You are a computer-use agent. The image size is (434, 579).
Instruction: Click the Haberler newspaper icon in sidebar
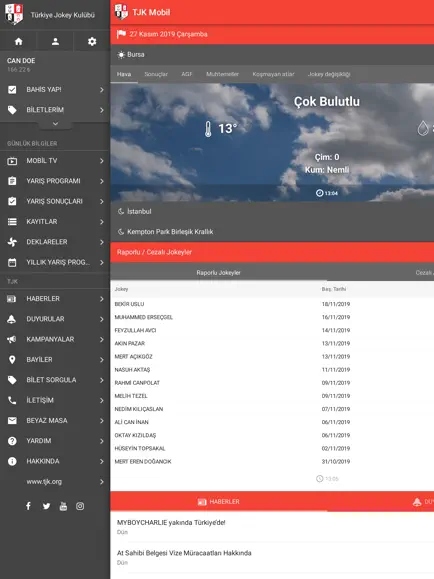point(12,299)
